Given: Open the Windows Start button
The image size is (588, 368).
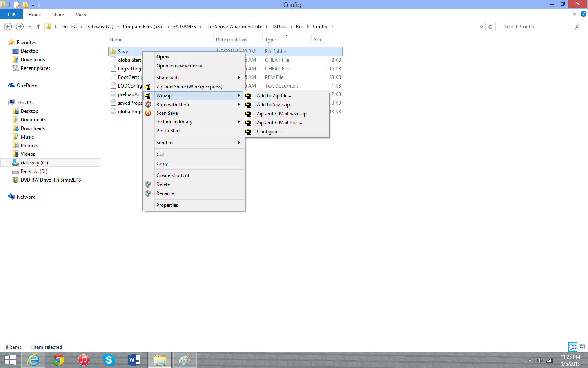Looking at the screenshot, I should (x=10, y=360).
